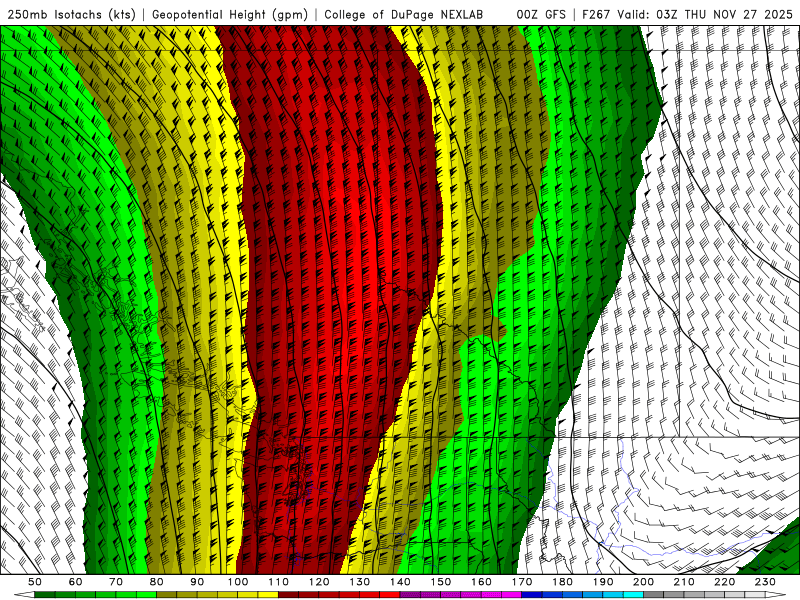This screenshot has height=600, width=800.
Task: Click the '00Z GFS' model run label
Action: [541, 14]
